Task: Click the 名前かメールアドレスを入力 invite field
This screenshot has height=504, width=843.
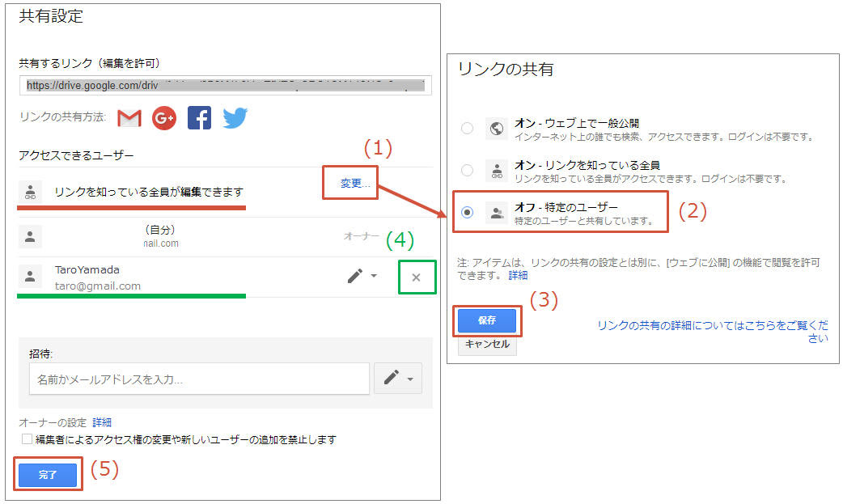Action: pos(199,379)
